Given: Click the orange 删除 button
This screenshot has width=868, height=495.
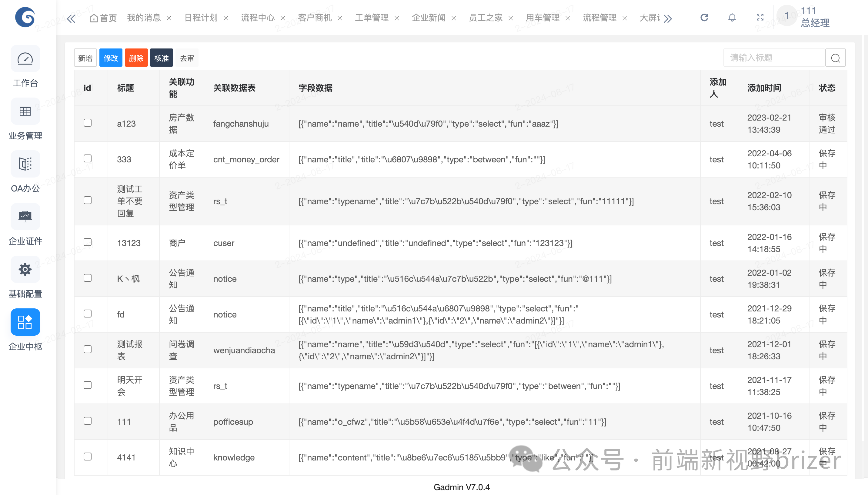Looking at the screenshot, I should [x=136, y=58].
